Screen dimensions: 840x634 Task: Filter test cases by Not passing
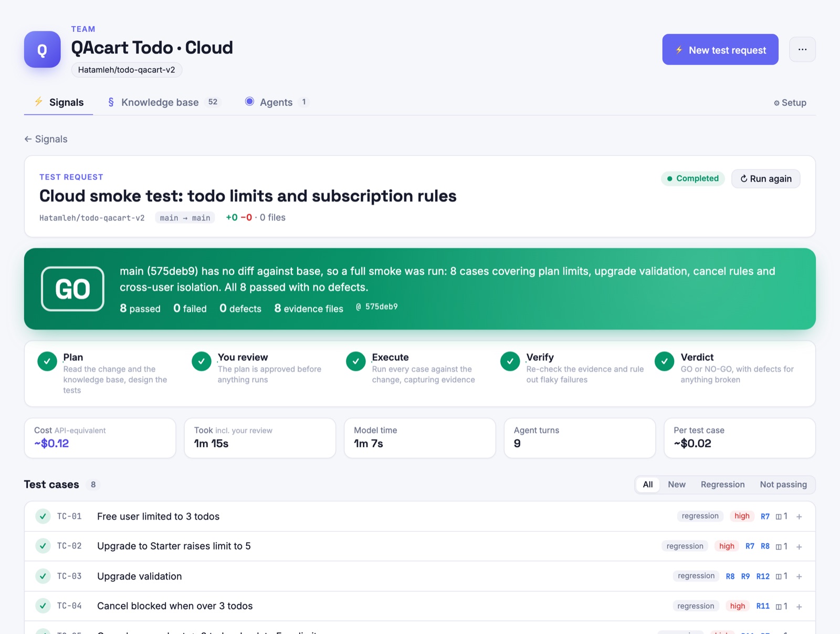click(x=783, y=484)
